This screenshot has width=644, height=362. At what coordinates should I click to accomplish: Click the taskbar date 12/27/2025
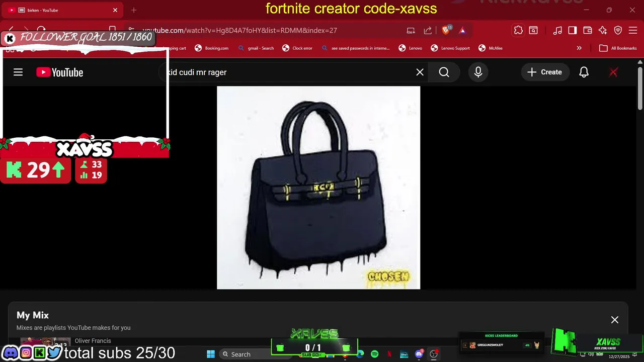coord(619,356)
